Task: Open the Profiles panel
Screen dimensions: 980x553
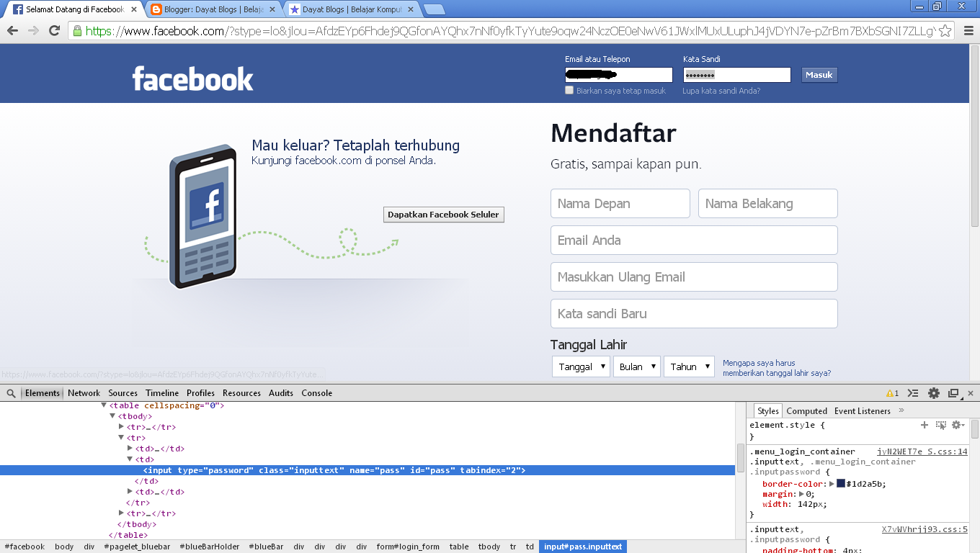Action: coord(201,393)
